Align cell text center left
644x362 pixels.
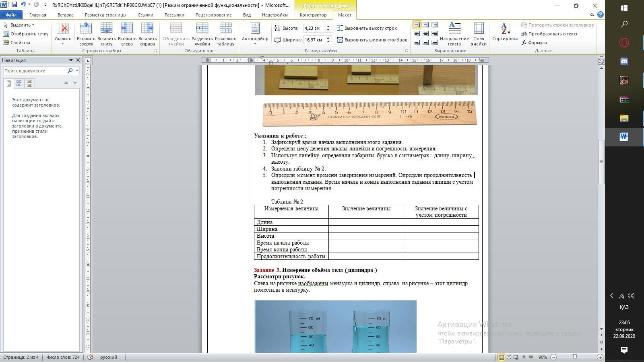tap(417, 34)
